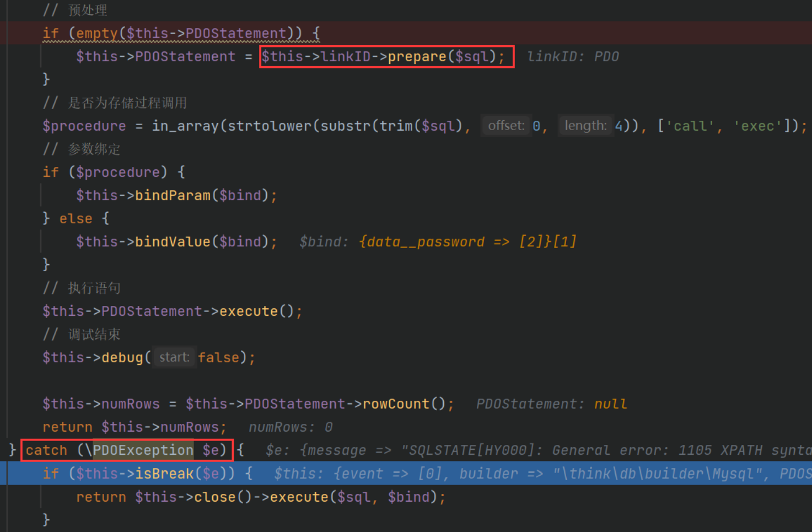Select the highlighted blue $this->isBreak line
Image resolution: width=812 pixels, height=532 pixels.
386,473
